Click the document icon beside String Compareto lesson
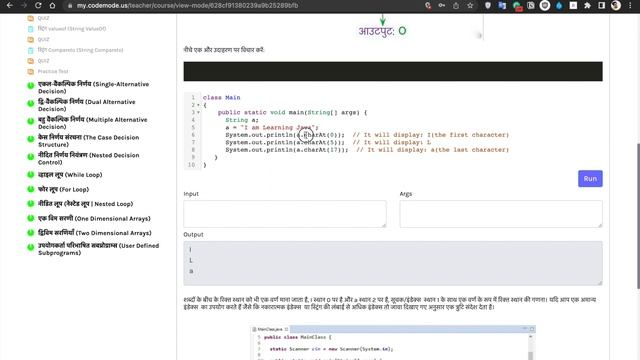This screenshot has width=640, height=360. click(x=31, y=50)
